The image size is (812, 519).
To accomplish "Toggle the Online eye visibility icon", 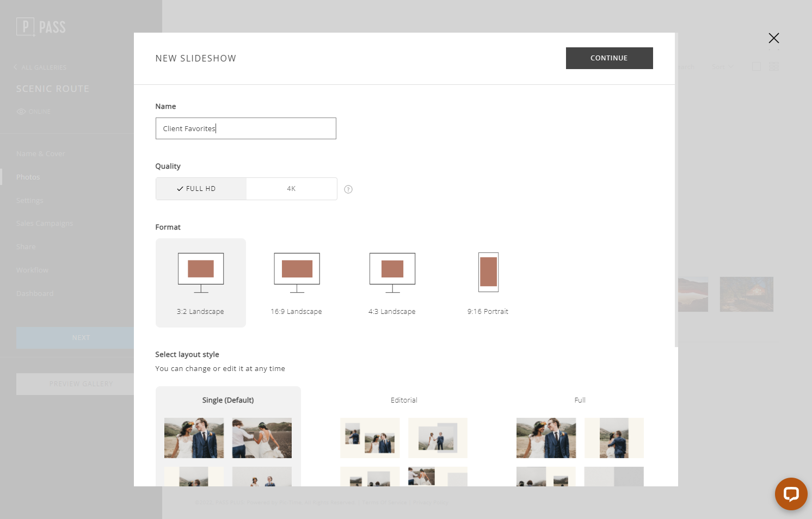I will (x=21, y=112).
